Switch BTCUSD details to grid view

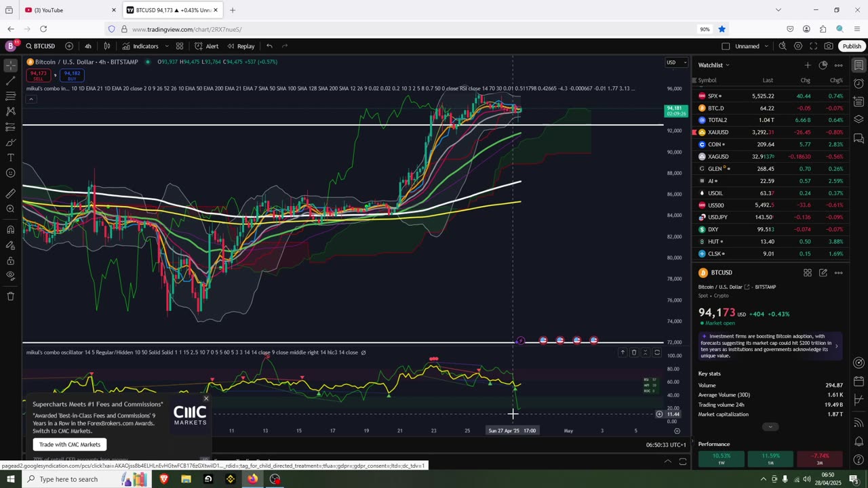[x=808, y=272]
